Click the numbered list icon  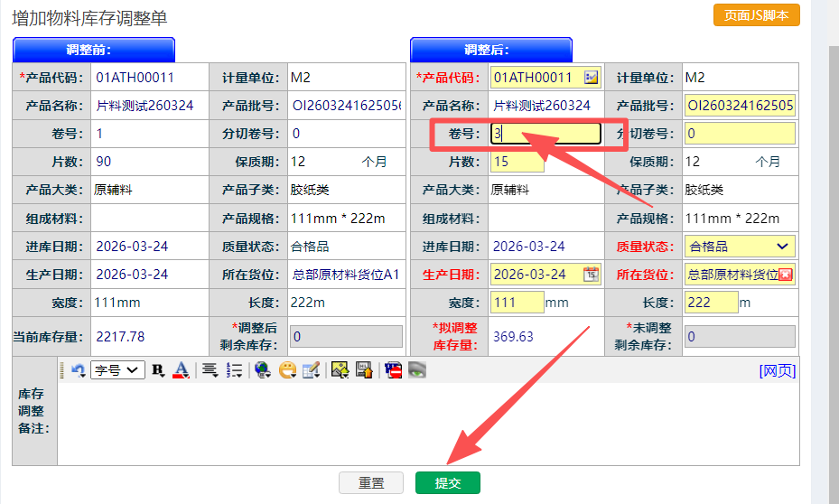[234, 369]
